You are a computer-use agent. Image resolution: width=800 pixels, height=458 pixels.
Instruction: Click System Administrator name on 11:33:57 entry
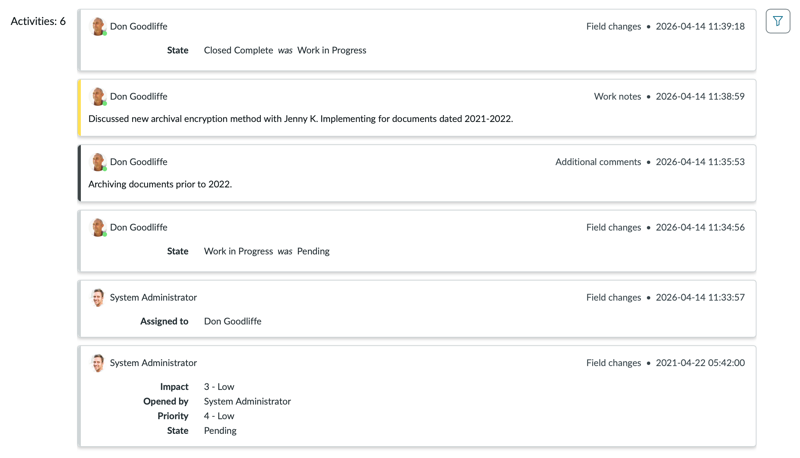tap(153, 297)
